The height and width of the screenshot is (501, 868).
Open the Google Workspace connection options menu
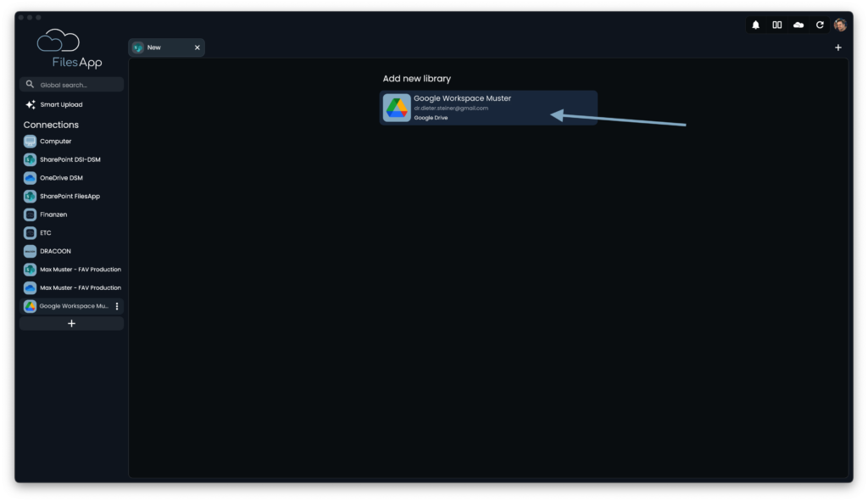click(x=117, y=305)
